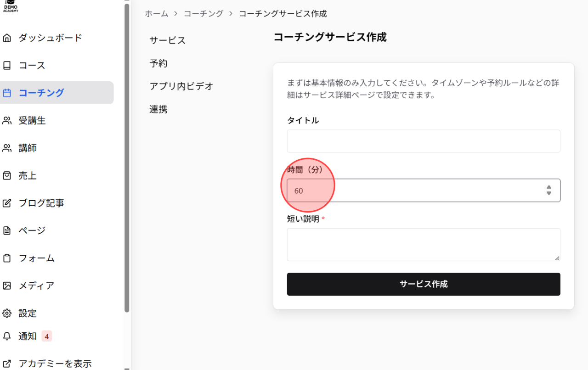Focus the タイトル input field
The width and height of the screenshot is (588, 370).
tap(424, 141)
